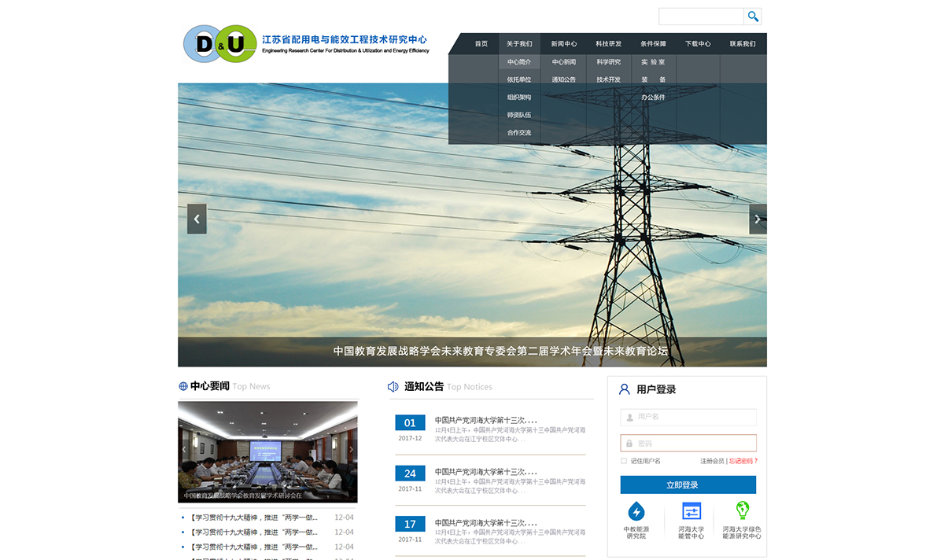Click the search input field
Viewport: 944px width, 560px height.
coord(701,17)
